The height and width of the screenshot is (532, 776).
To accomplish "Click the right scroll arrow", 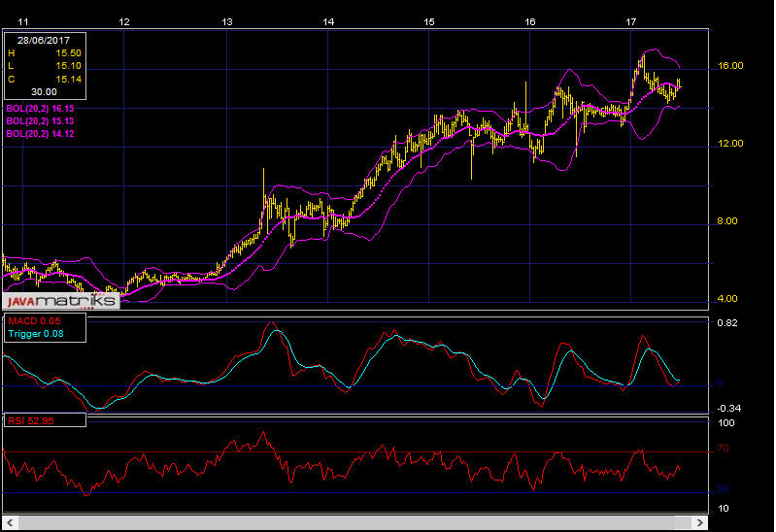I will (x=699, y=522).
